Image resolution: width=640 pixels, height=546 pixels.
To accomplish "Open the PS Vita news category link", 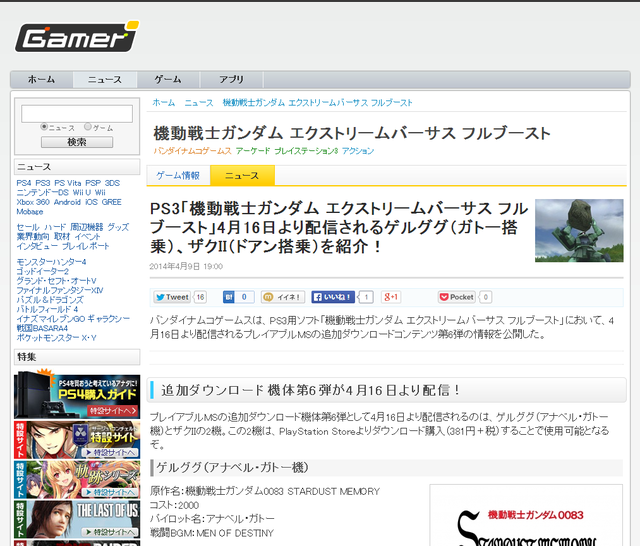I will tap(68, 183).
